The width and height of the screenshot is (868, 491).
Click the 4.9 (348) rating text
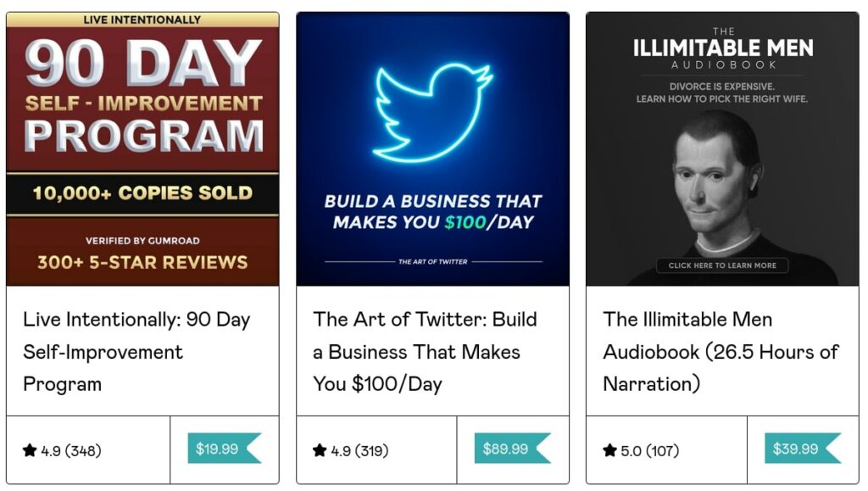[x=71, y=450]
